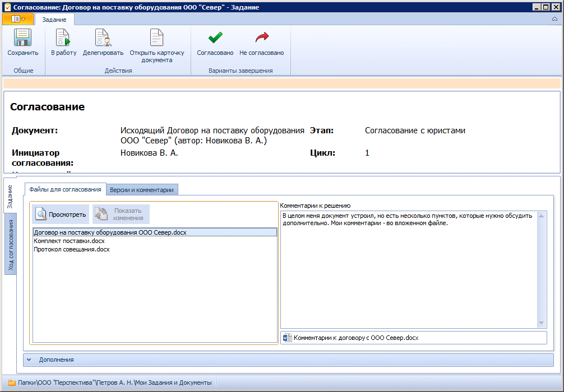Open attached file Комментарии к договору с ООО Север.docx
564x392 pixels.
tap(355, 338)
